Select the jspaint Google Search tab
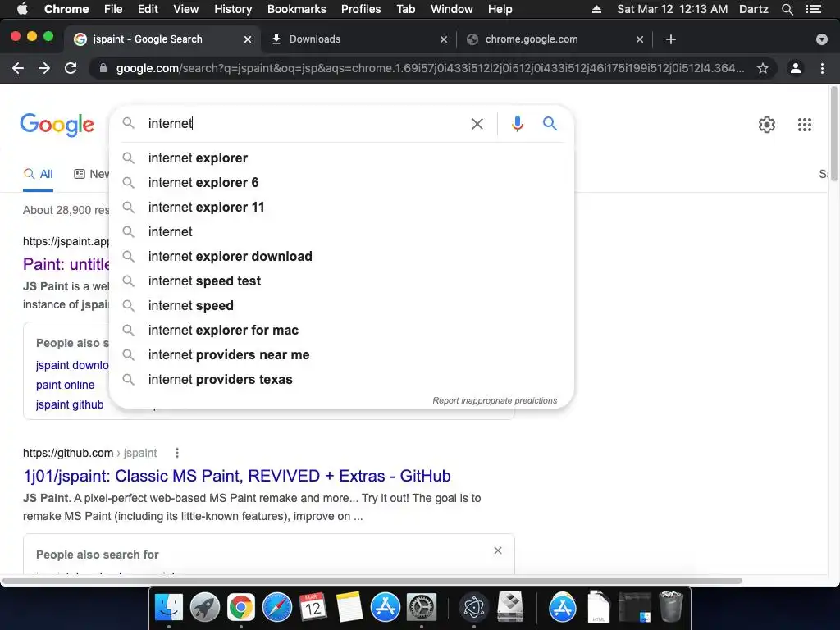 [163, 39]
